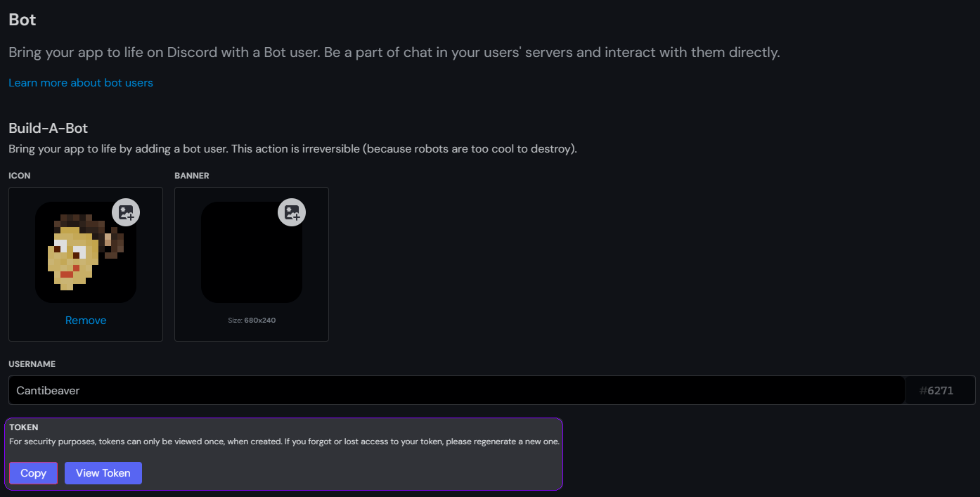Click the ICON field label
This screenshot has height=497, width=980.
tap(20, 176)
